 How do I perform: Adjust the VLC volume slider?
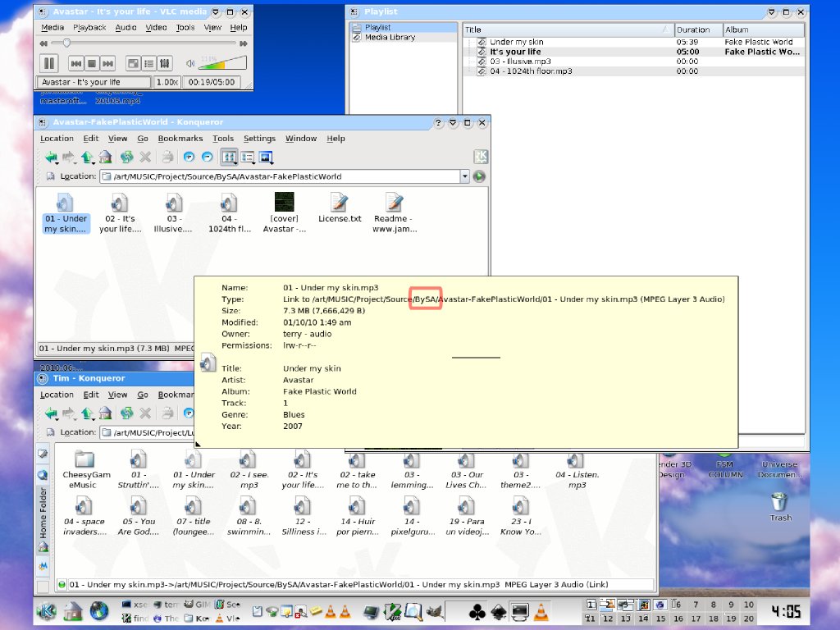click(x=222, y=63)
